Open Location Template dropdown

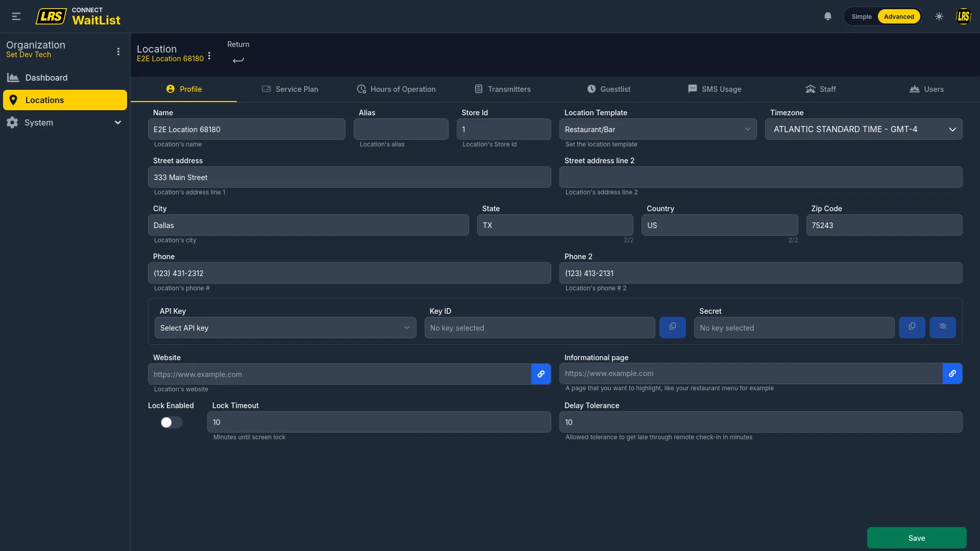point(658,129)
